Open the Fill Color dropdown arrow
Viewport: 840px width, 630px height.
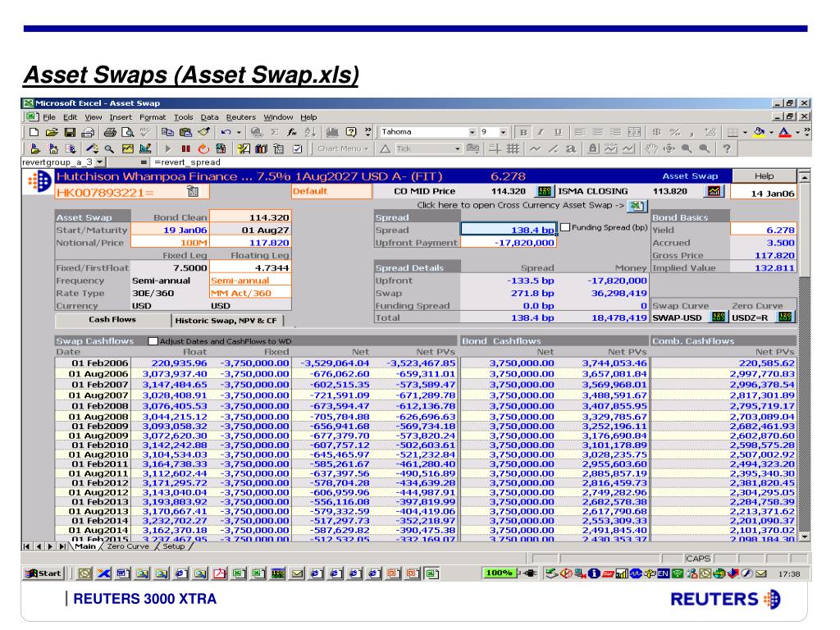771,132
